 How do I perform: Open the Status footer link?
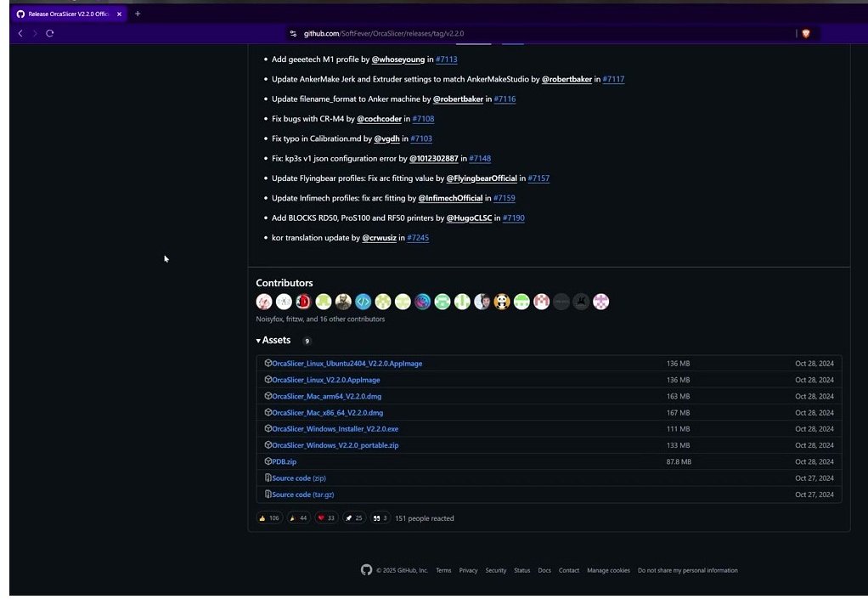(522, 570)
